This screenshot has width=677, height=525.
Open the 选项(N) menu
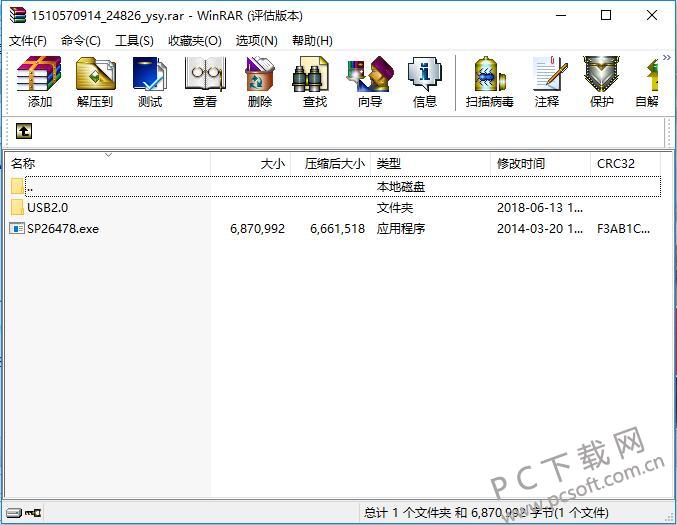point(256,41)
